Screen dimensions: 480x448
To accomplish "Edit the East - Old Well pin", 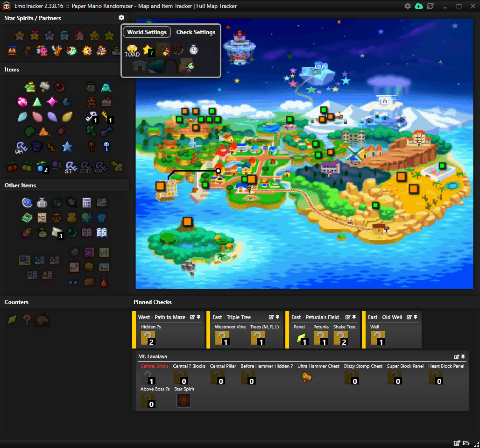I will [x=409, y=317].
